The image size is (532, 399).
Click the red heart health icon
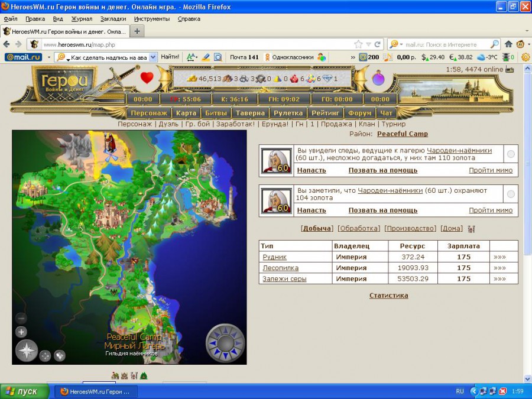(x=147, y=78)
